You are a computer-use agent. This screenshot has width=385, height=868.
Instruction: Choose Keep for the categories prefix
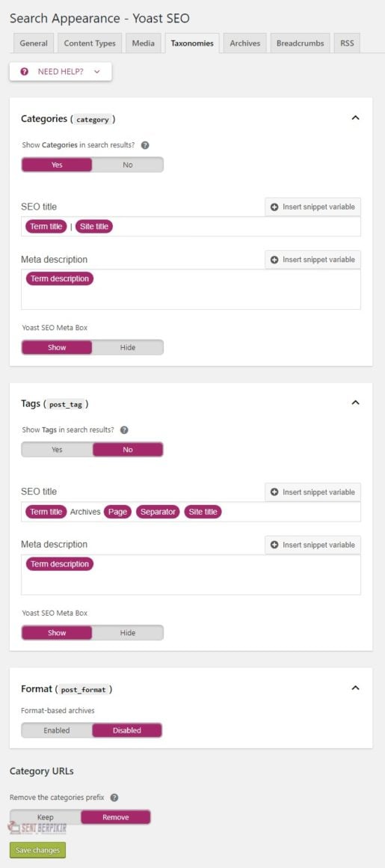coord(46,817)
